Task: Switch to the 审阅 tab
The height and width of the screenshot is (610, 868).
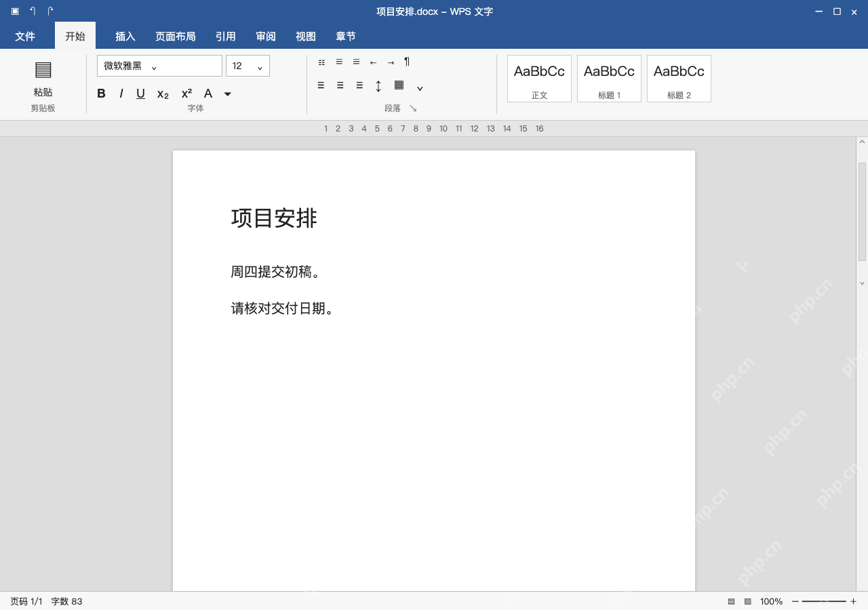Action: pyautogui.click(x=266, y=37)
